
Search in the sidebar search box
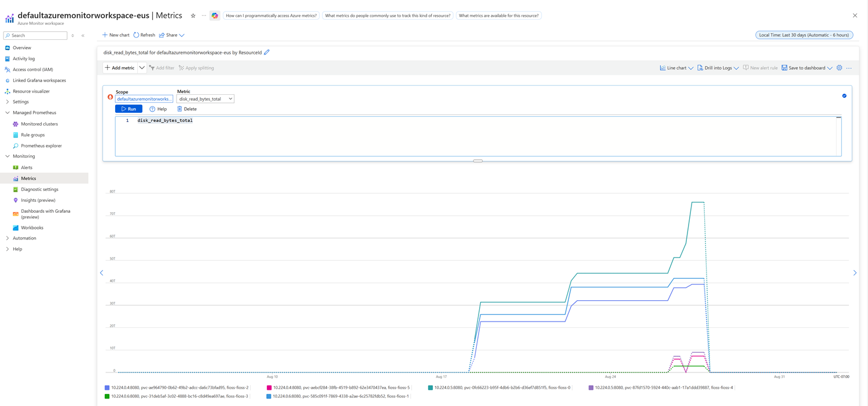(35, 35)
